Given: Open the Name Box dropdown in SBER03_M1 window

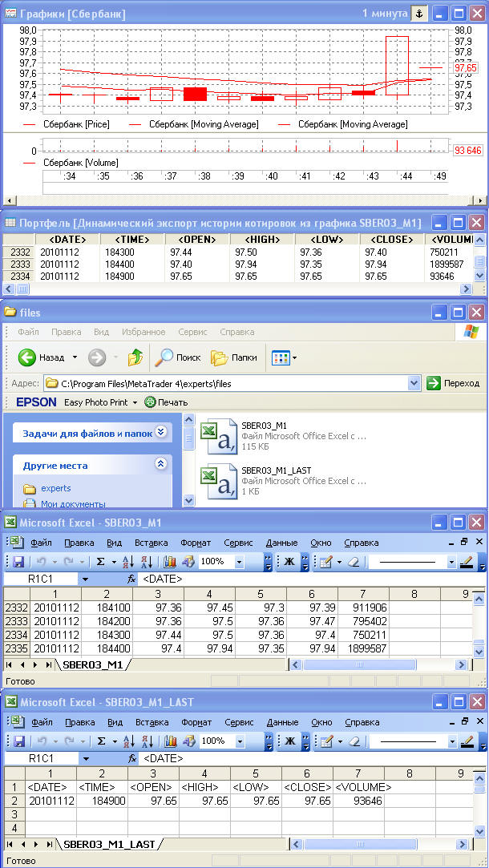Looking at the screenshot, I should pos(85,579).
